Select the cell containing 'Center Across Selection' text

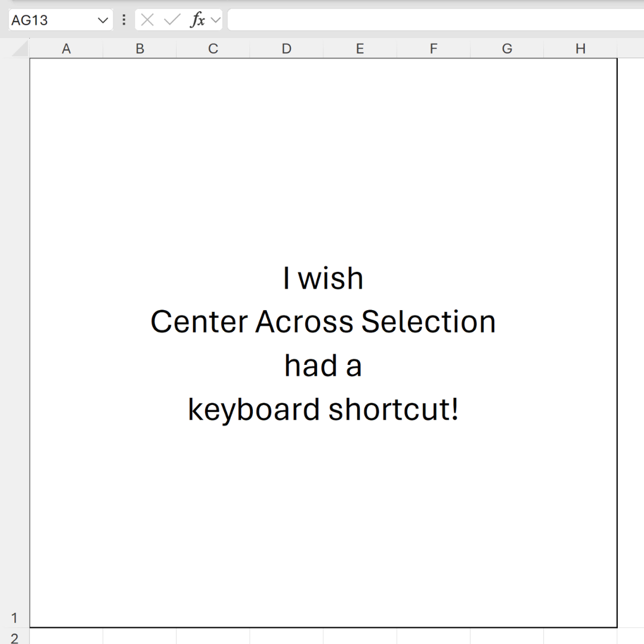[x=323, y=322]
